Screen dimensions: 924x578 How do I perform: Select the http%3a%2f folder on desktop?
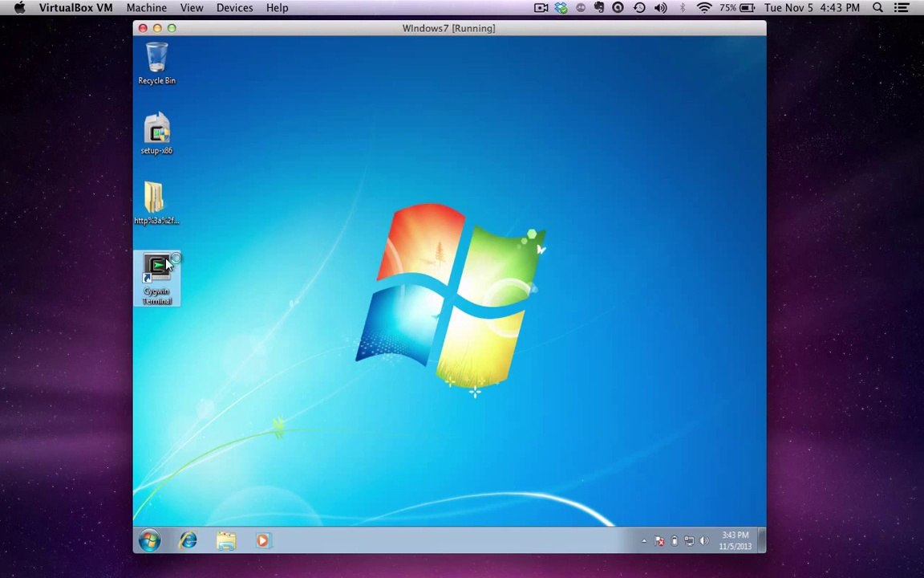point(156,203)
